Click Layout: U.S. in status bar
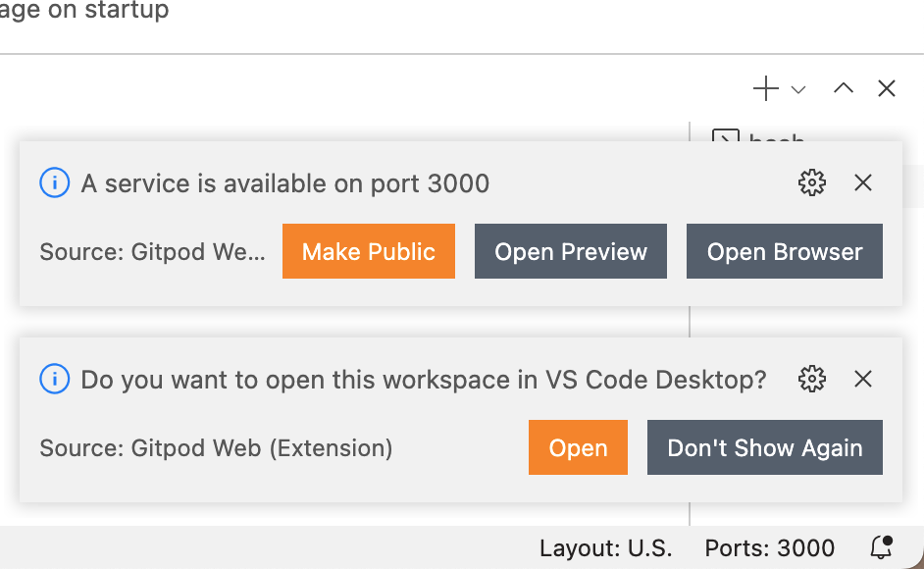Screen dimensions: 924x569 tap(606, 547)
